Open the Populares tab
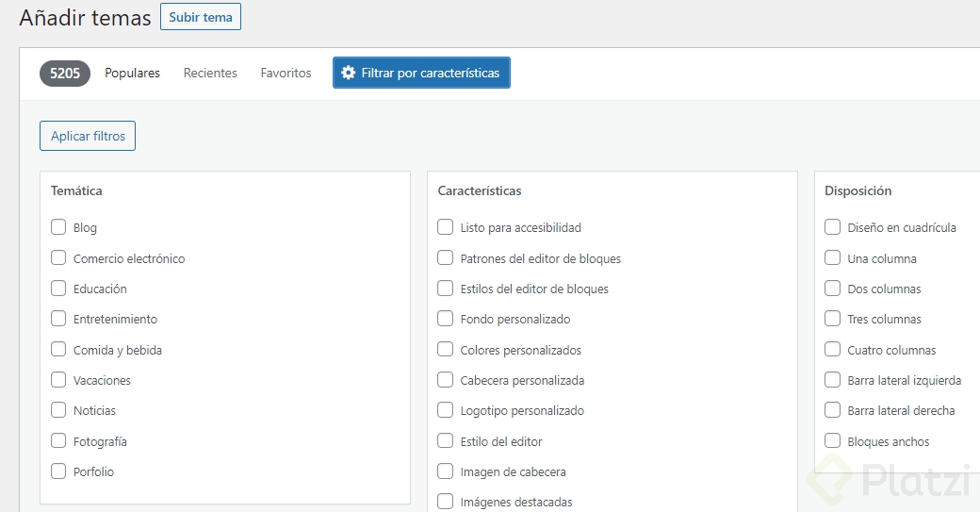The height and width of the screenshot is (512, 980). tap(132, 73)
